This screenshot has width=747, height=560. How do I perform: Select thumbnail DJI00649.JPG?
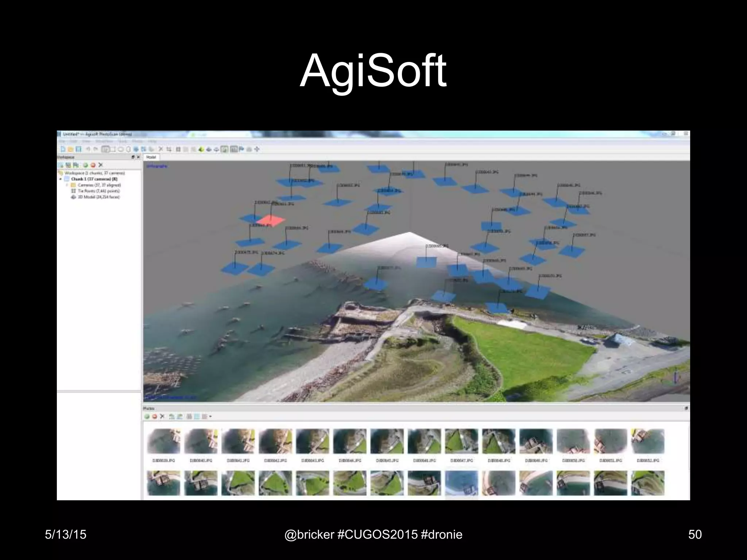(x=536, y=446)
